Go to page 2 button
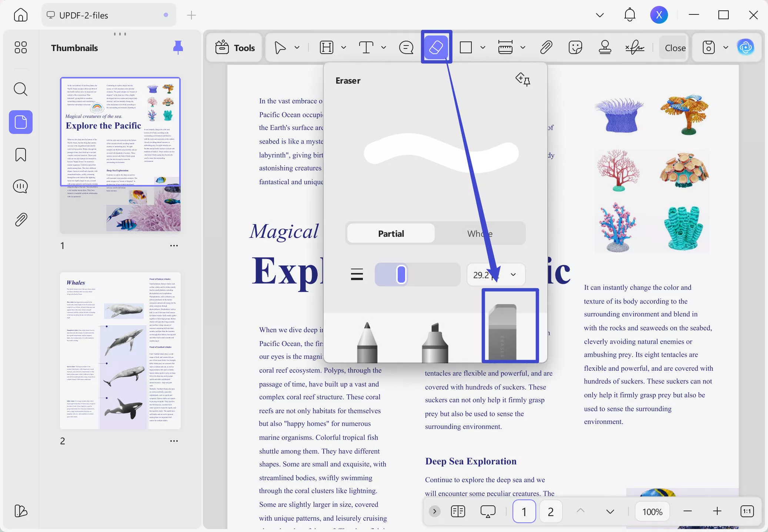The height and width of the screenshot is (532, 768). (550, 511)
